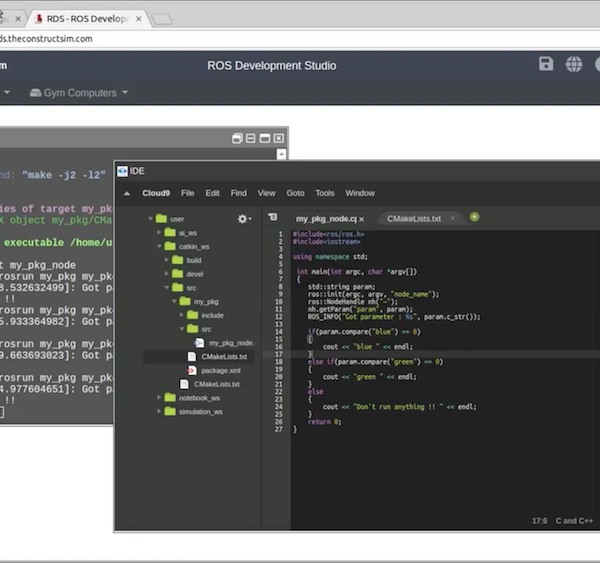Open the Edit menu
This screenshot has width=600, height=563.
(212, 193)
